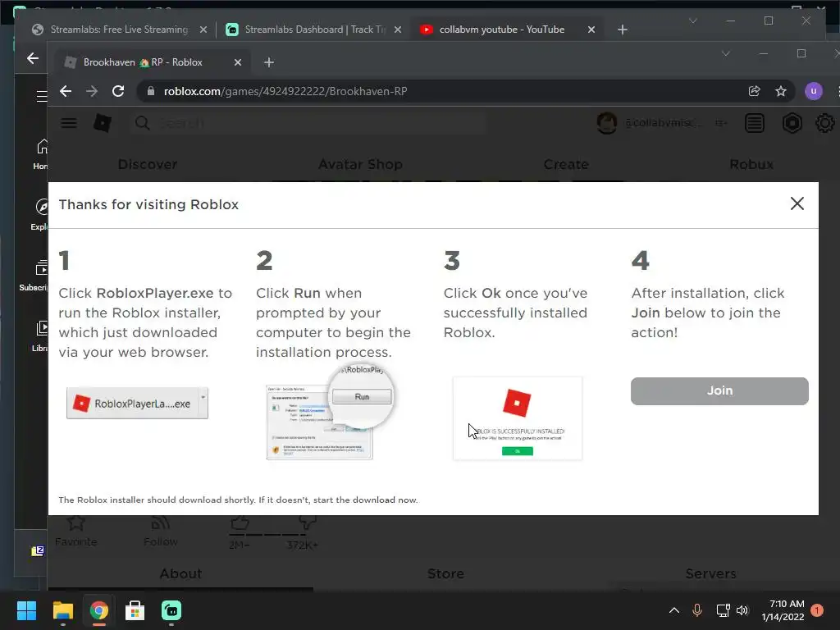Reload the Brookhaven RP page
840x630 pixels.
click(118, 91)
